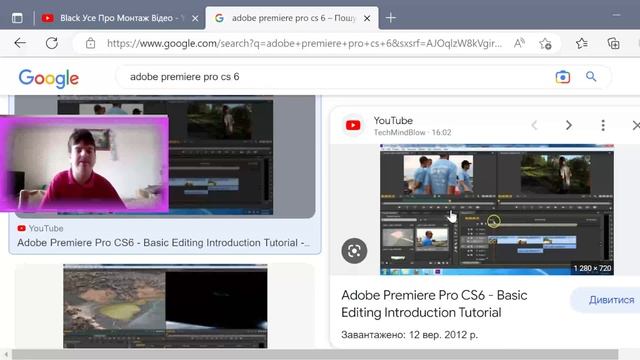The height and width of the screenshot is (360, 640).
Task: Click the YouTube logo in preview panel
Action: click(x=353, y=125)
